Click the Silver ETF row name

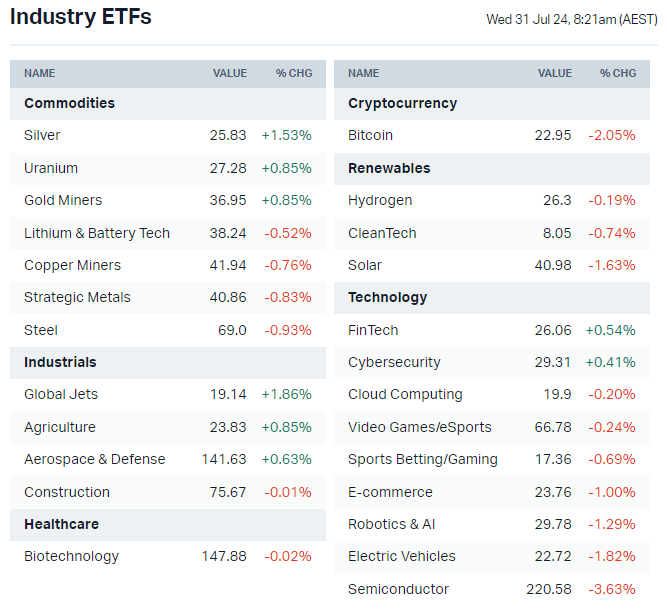[x=42, y=135]
